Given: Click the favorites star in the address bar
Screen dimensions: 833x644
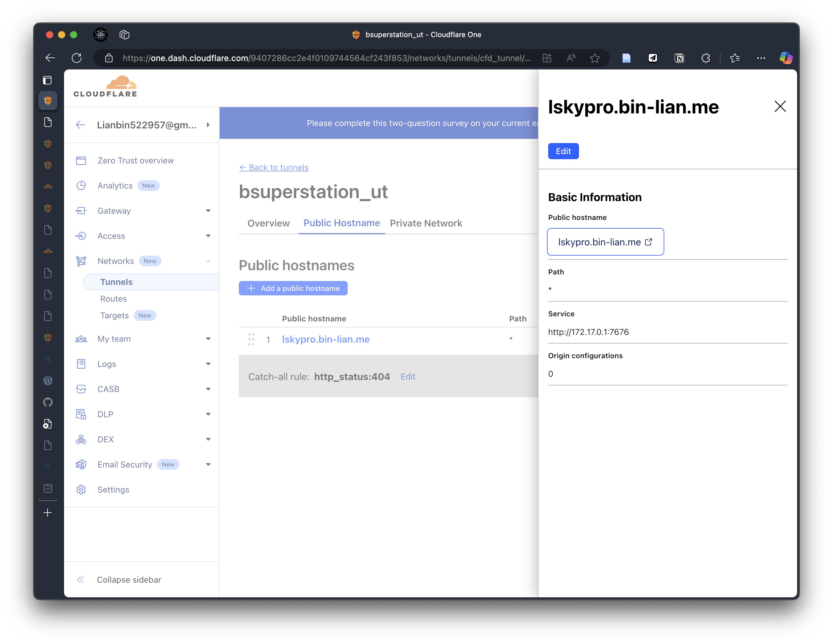Looking at the screenshot, I should click(595, 58).
